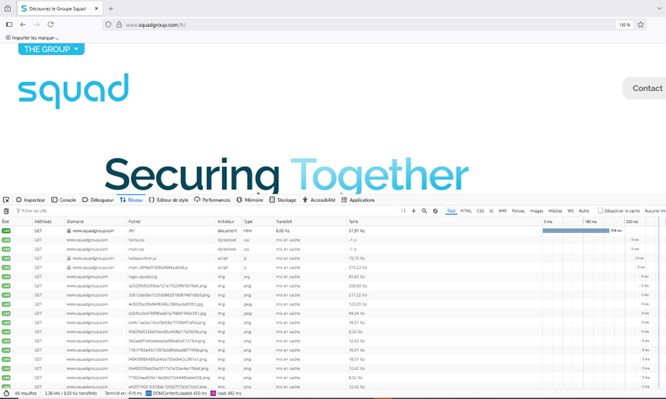The height and width of the screenshot is (399, 666).
Task: Pause network recording
Action: pos(403,211)
